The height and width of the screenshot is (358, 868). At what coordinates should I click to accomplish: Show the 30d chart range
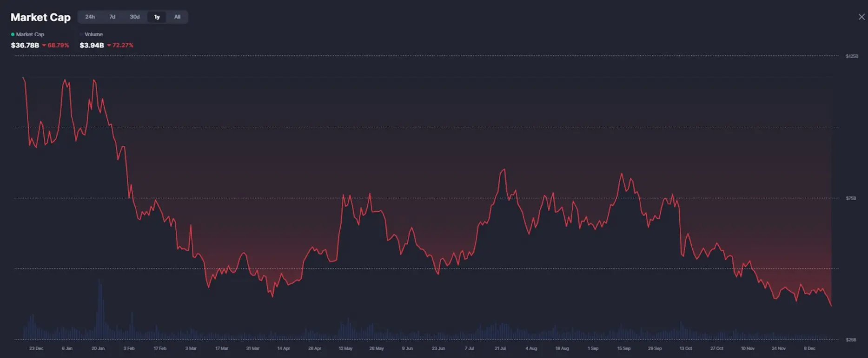pyautogui.click(x=134, y=17)
